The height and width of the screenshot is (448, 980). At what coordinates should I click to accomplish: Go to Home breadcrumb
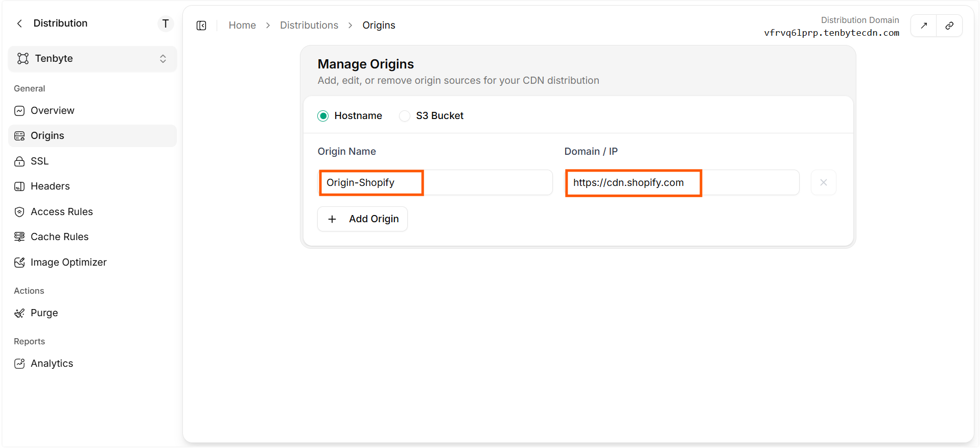242,26
